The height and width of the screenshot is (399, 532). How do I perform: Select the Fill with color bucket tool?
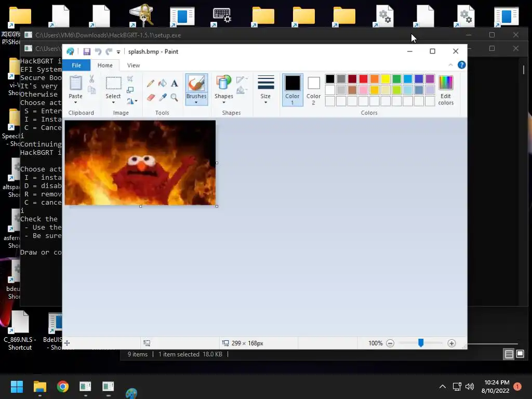tap(163, 83)
